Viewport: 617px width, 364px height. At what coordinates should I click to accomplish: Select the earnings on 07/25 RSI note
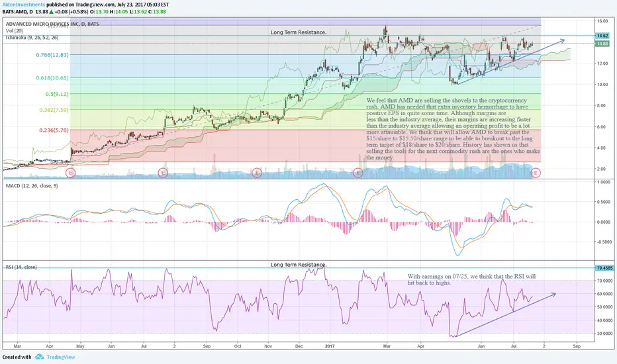pyautogui.click(x=471, y=279)
